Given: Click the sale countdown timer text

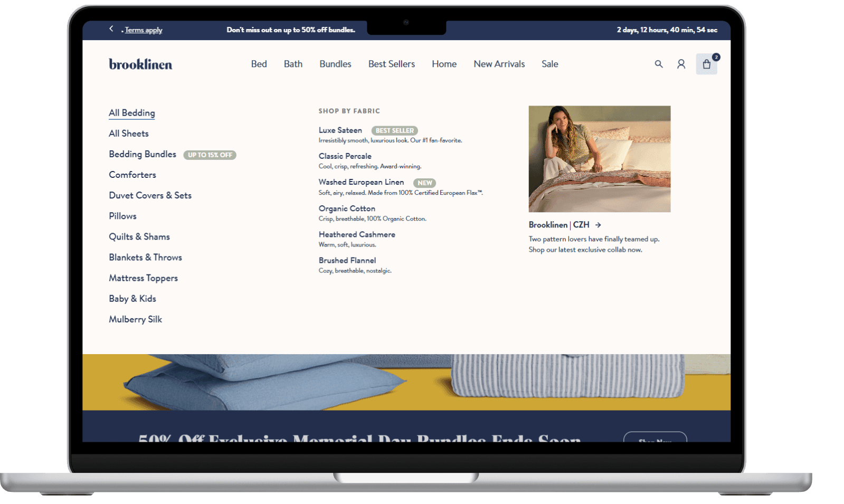Looking at the screenshot, I should click(x=667, y=30).
